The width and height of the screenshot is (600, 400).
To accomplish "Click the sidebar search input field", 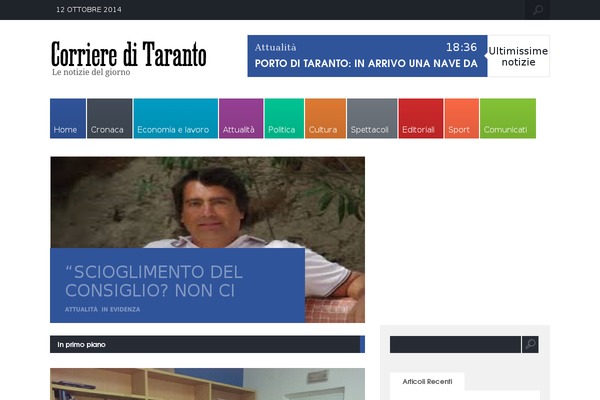I will [455, 344].
